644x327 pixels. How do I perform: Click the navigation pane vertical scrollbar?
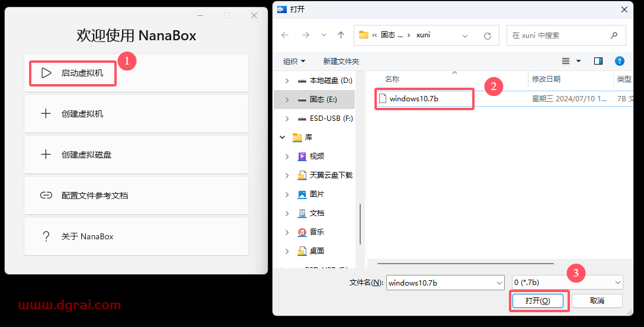pos(360,224)
